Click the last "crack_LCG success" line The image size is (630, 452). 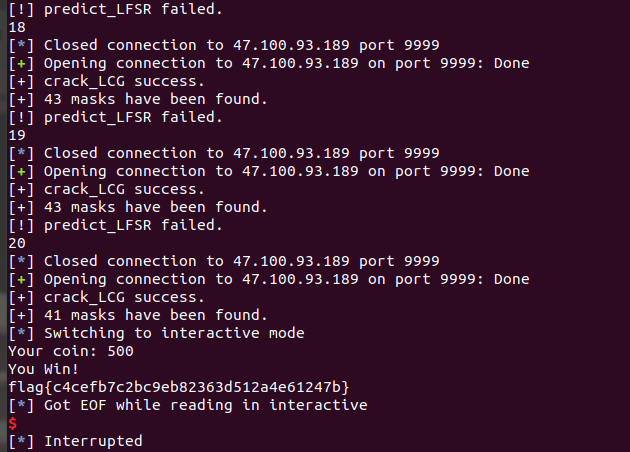pos(120,297)
